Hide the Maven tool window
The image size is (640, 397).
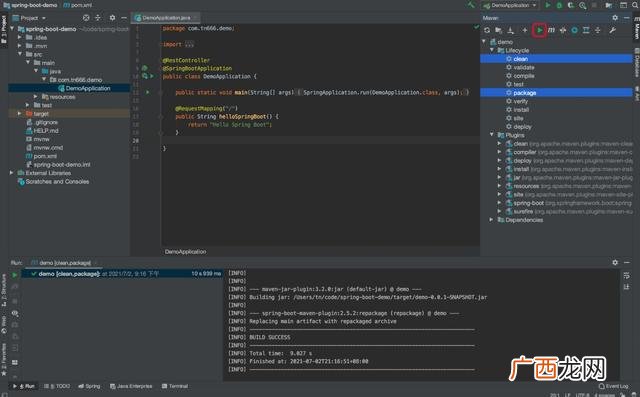tap(627, 18)
